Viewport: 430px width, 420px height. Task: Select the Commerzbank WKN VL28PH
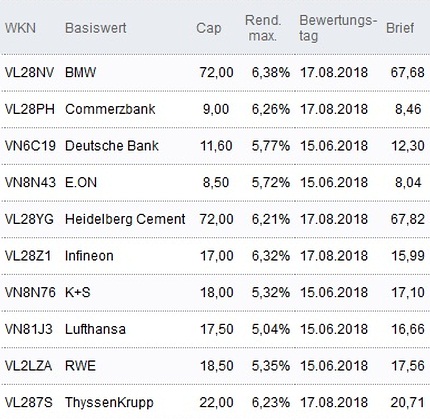[30, 109]
